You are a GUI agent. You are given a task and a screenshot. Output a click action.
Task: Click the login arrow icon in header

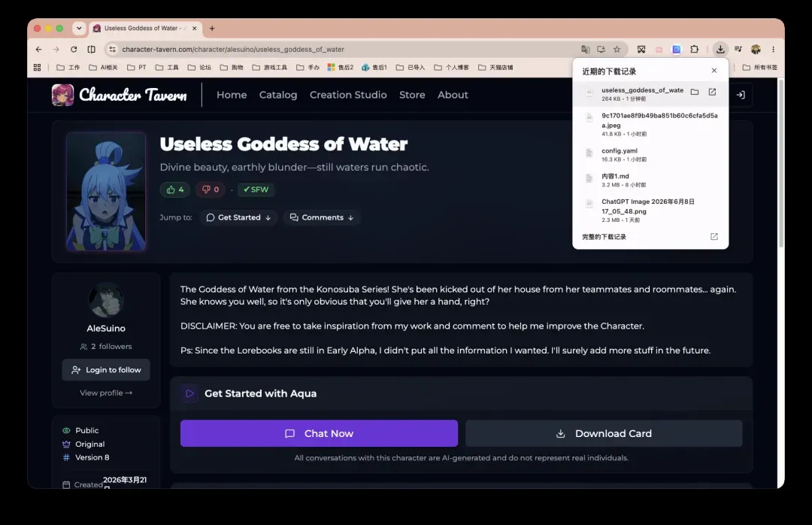741,95
